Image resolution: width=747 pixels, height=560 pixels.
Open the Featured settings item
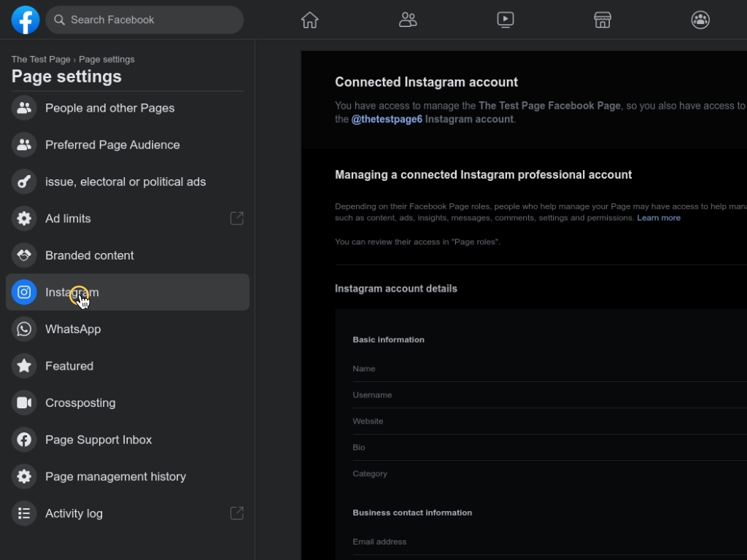(128, 366)
